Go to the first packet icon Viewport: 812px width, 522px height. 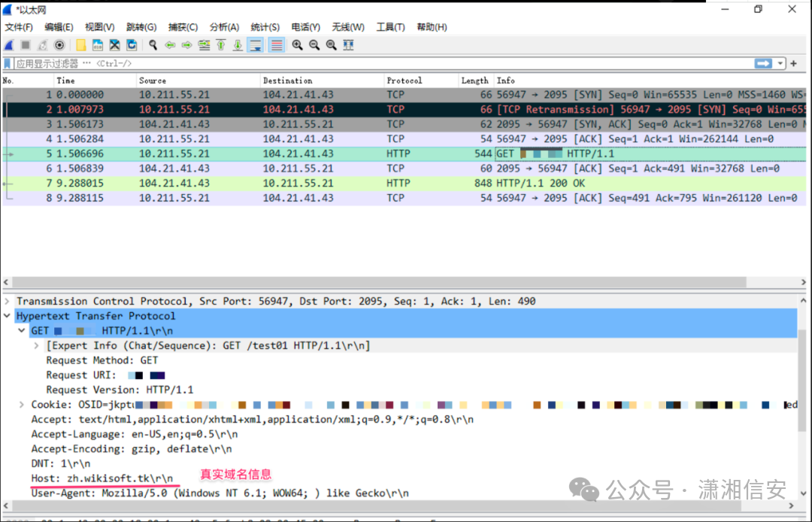point(221,44)
